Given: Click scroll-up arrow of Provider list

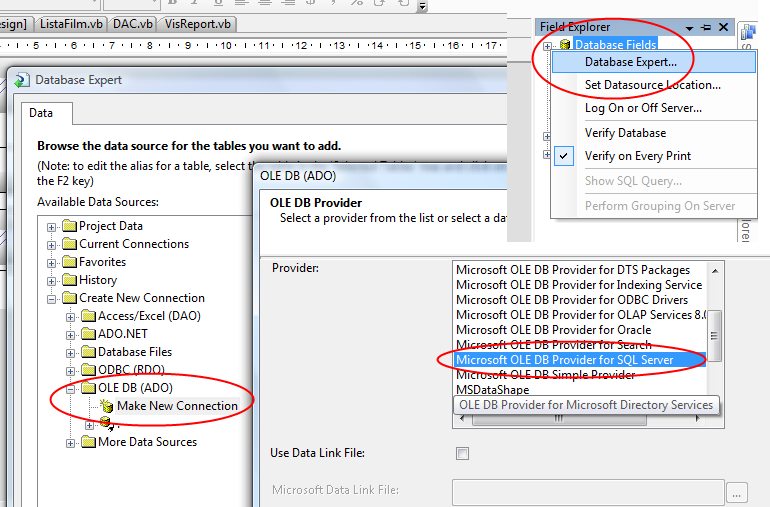Looking at the screenshot, I should click(x=715, y=271).
